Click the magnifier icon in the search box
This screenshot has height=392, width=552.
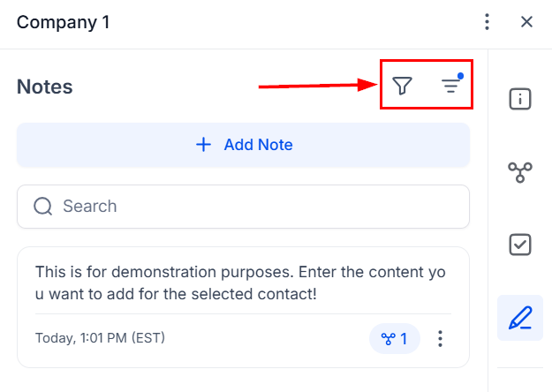(43, 207)
